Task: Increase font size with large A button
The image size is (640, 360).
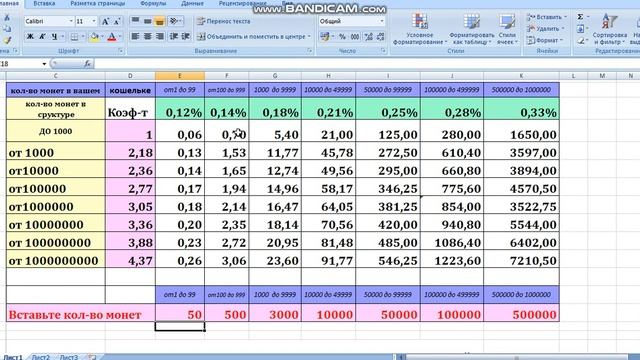Action: click(x=105, y=21)
